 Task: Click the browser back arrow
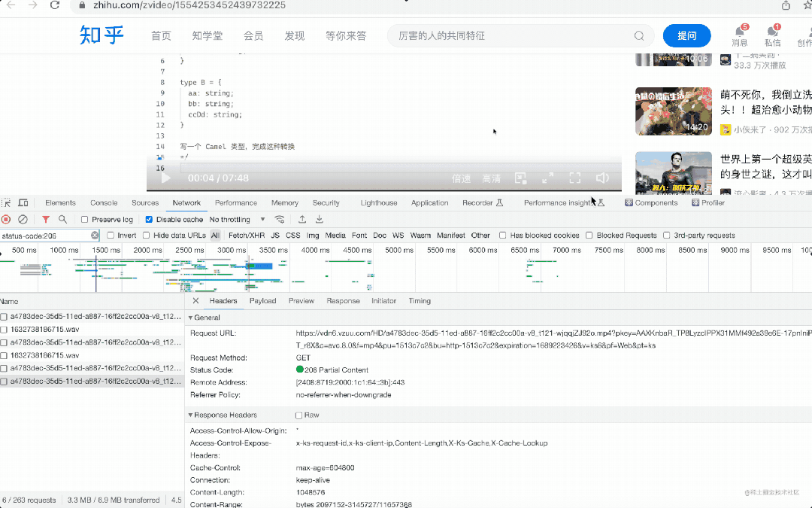[11, 5]
